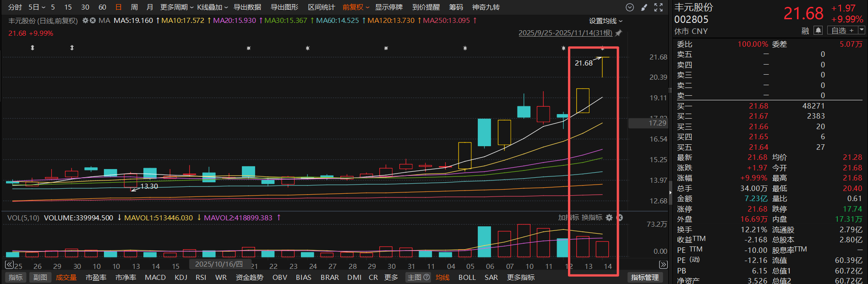Viewport: 868px width, 284px height.
Task: Open 前复权 adjustment dropdown
Action: click(356, 7)
